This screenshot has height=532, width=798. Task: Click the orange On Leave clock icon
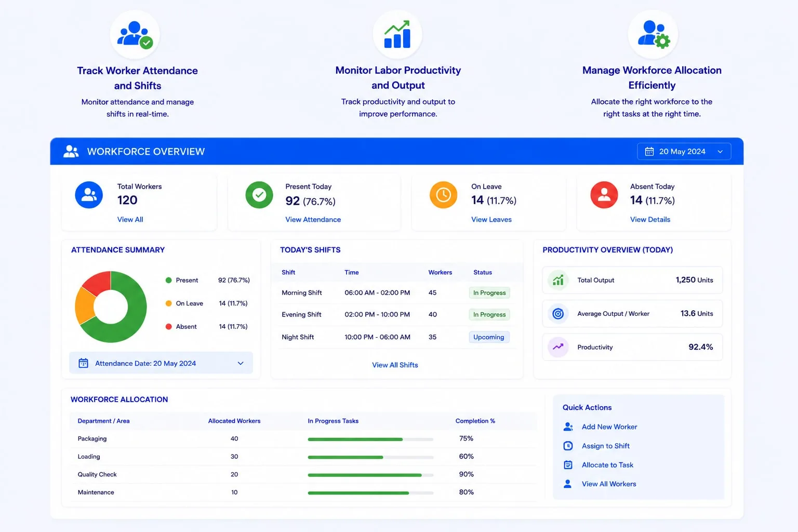tap(443, 195)
